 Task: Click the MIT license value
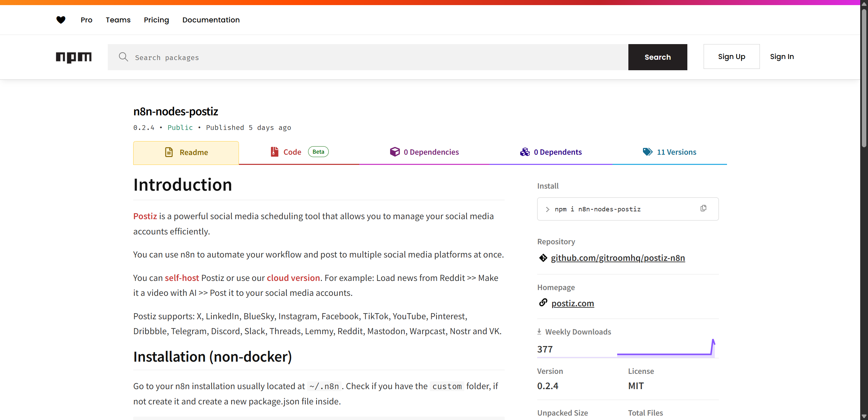[x=636, y=386]
